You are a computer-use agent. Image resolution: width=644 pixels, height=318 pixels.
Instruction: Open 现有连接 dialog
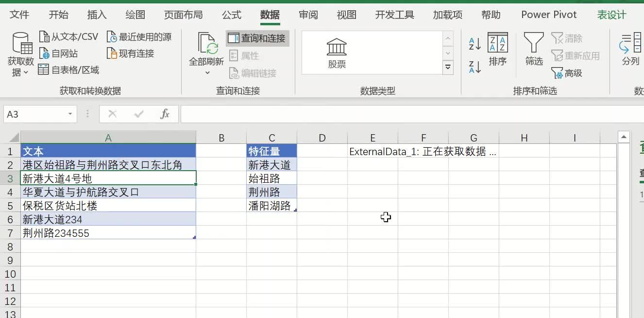(132, 53)
